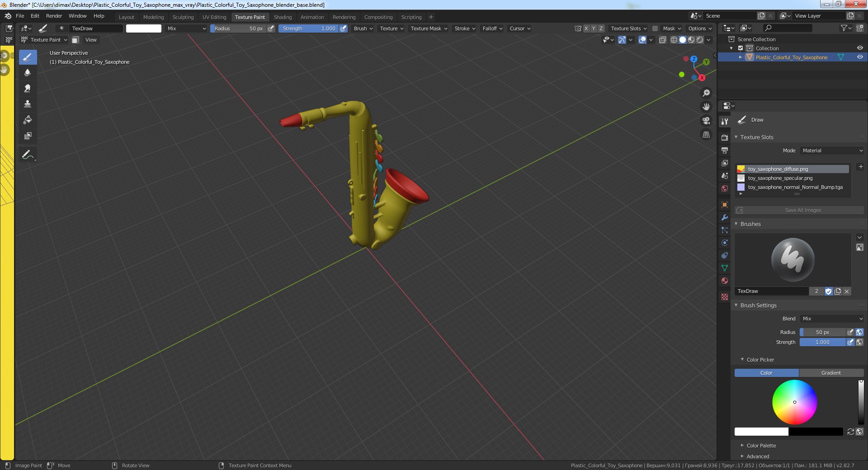This screenshot has height=470, width=868.
Task: Open Active Tool properties tab
Action: (x=725, y=122)
